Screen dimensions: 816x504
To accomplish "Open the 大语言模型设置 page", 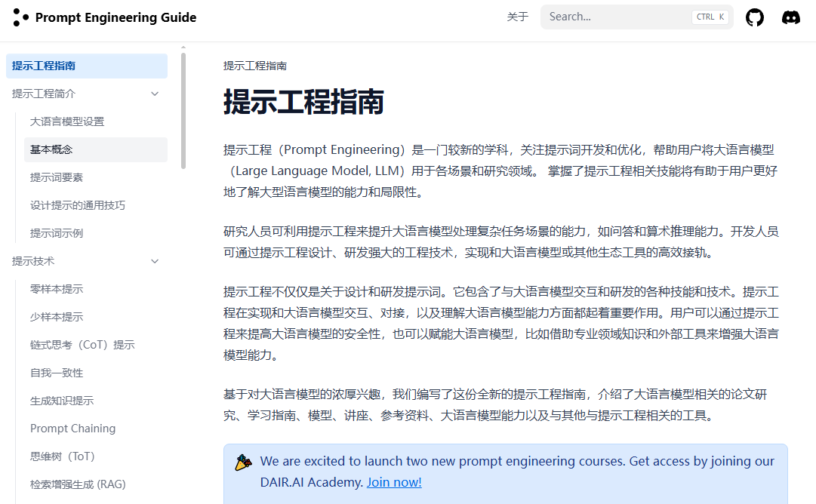I will pos(67,121).
